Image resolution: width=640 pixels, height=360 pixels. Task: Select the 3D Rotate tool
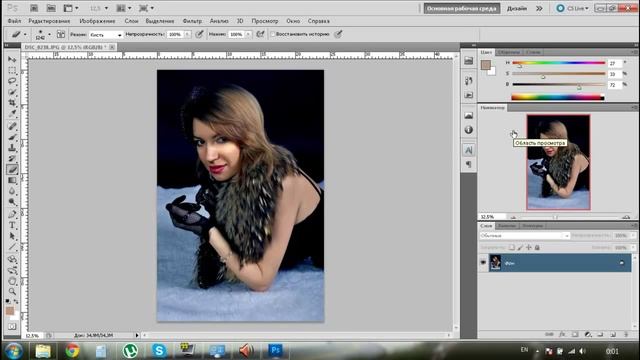point(12,259)
